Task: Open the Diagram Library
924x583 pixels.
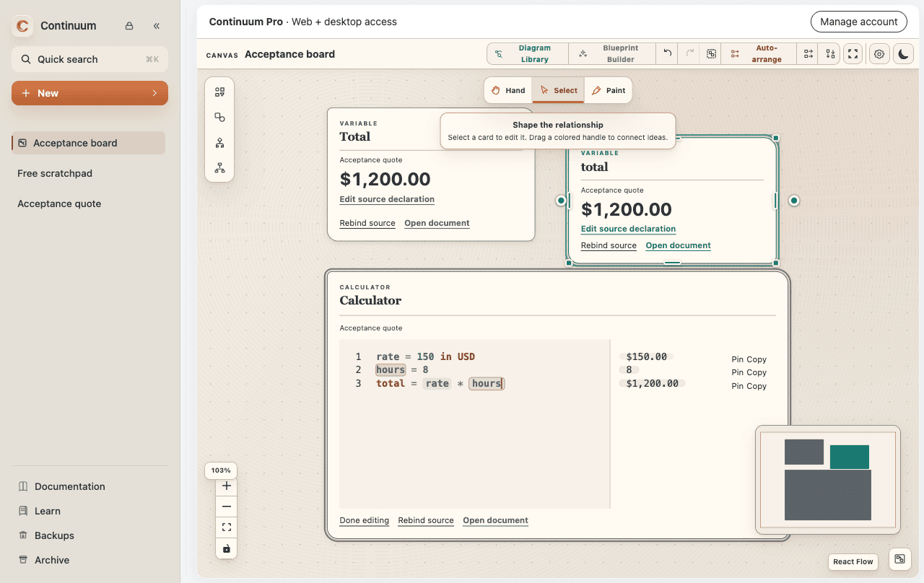Action: click(x=528, y=54)
